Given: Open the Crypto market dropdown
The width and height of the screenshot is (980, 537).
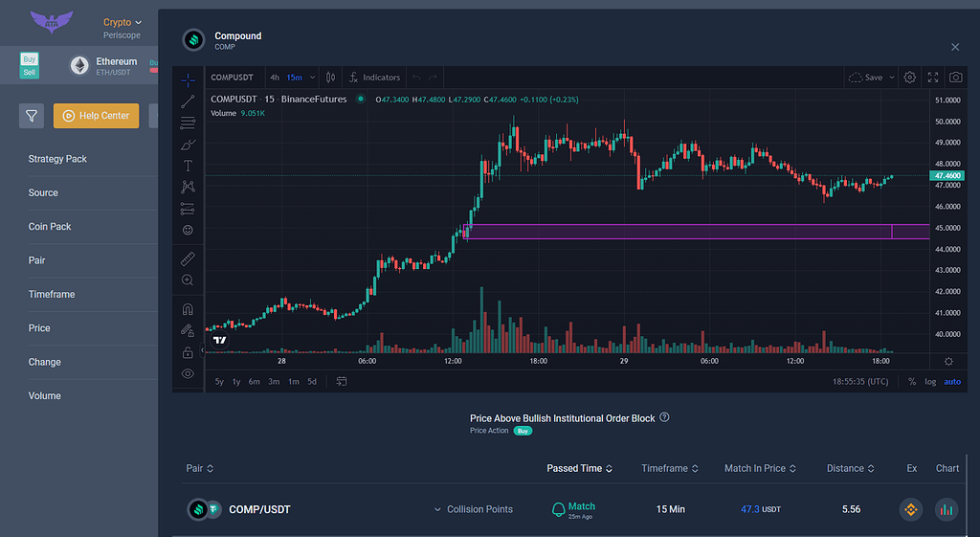Looking at the screenshot, I should point(122,22).
